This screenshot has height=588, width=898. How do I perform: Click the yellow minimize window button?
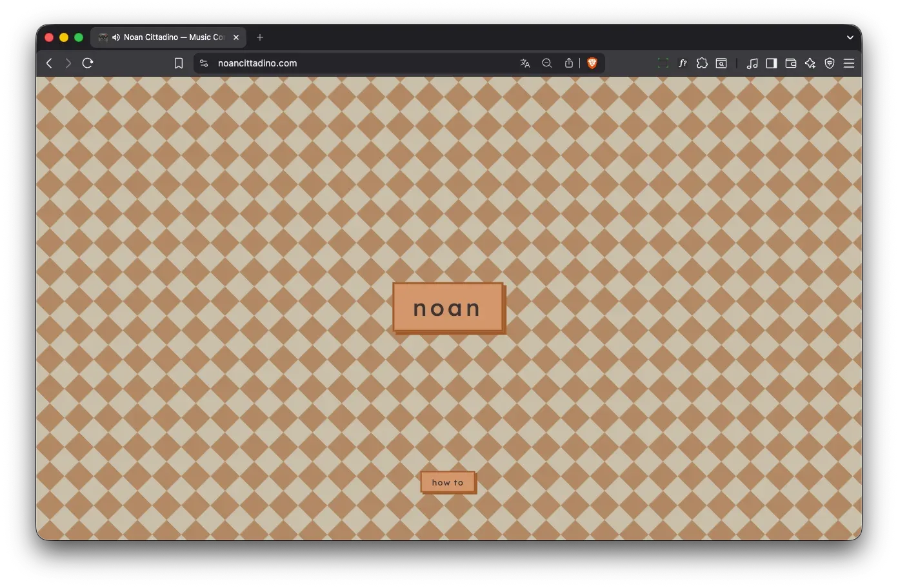(x=64, y=37)
